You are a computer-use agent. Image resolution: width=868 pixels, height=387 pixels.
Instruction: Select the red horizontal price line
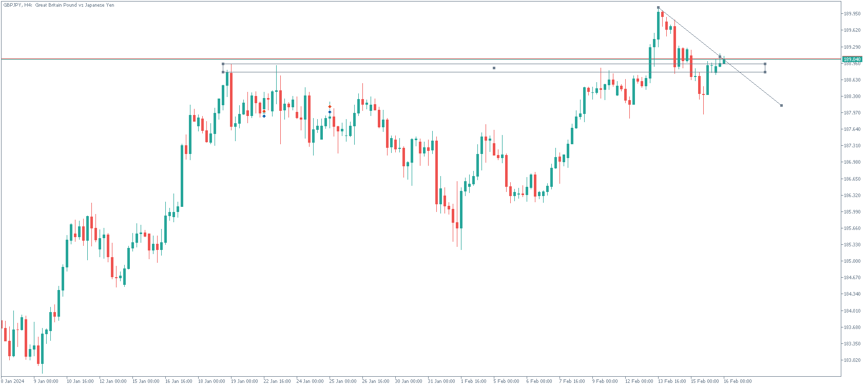click(421, 59)
